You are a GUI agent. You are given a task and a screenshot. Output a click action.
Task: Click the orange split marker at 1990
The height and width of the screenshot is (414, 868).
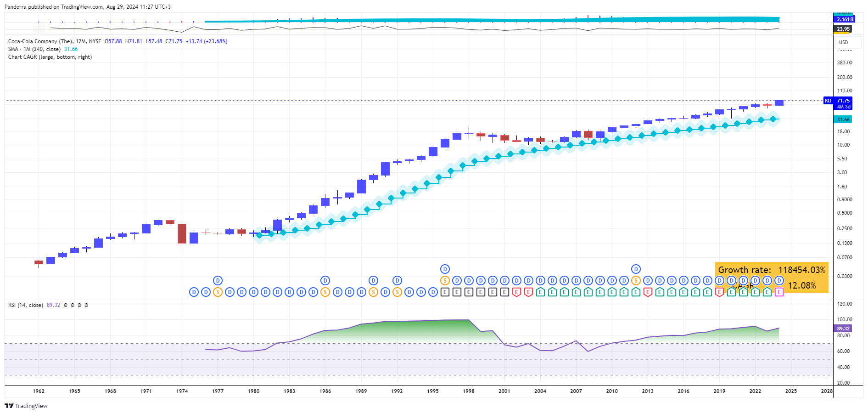pos(373,292)
